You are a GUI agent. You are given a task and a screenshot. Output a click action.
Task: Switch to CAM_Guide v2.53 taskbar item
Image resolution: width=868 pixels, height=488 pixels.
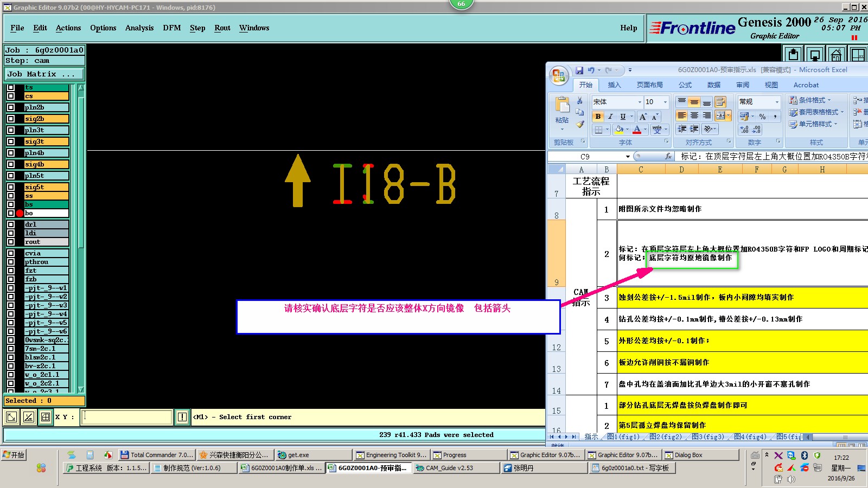(x=456, y=468)
